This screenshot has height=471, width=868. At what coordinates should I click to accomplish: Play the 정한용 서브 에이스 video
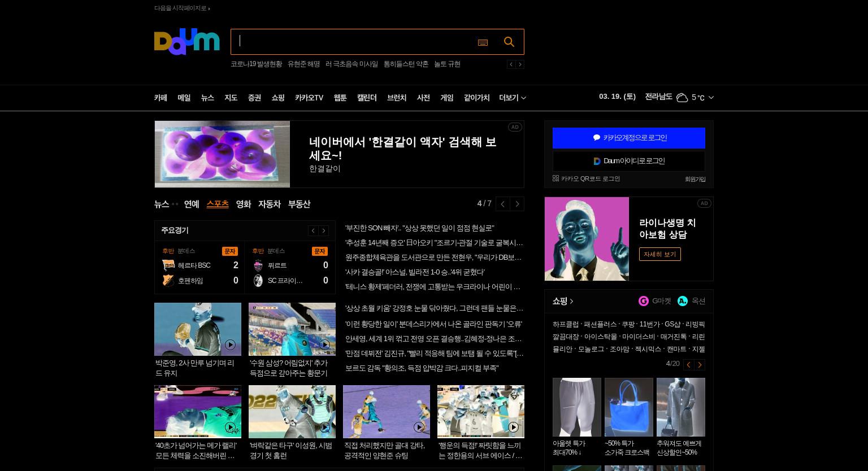coord(513,427)
